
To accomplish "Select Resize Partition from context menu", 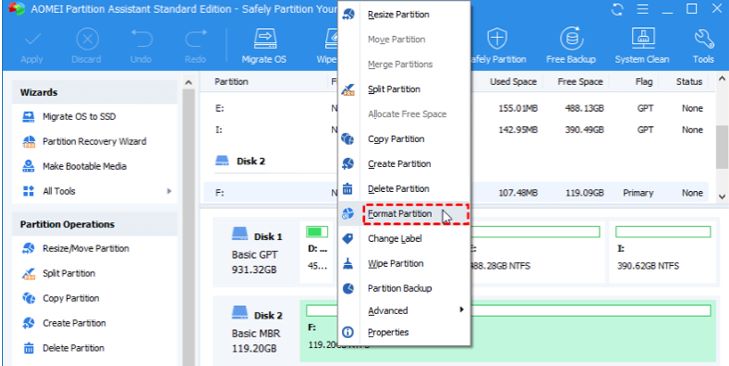I will pyautogui.click(x=404, y=14).
